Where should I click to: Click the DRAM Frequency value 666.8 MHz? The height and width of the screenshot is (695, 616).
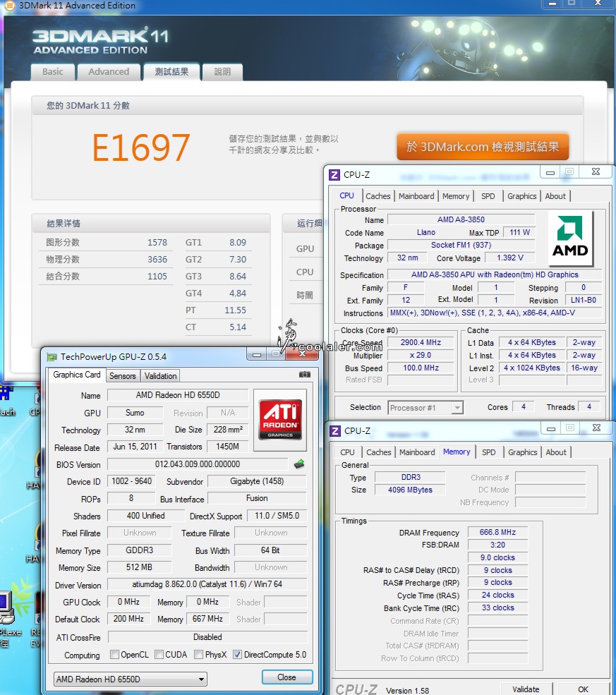pyautogui.click(x=497, y=532)
